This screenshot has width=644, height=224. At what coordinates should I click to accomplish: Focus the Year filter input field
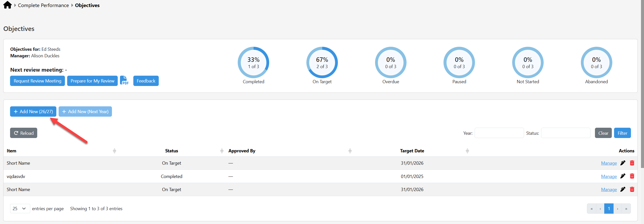(x=499, y=133)
